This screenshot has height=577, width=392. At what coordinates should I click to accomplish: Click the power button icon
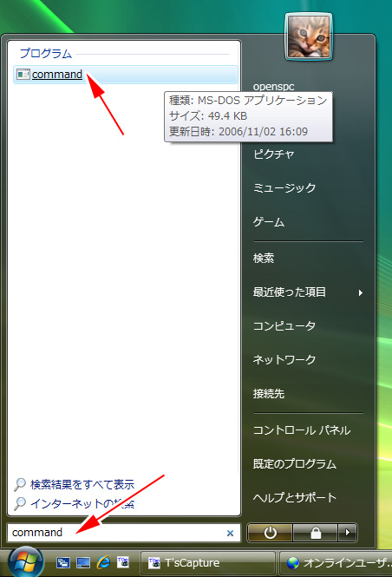[271, 533]
